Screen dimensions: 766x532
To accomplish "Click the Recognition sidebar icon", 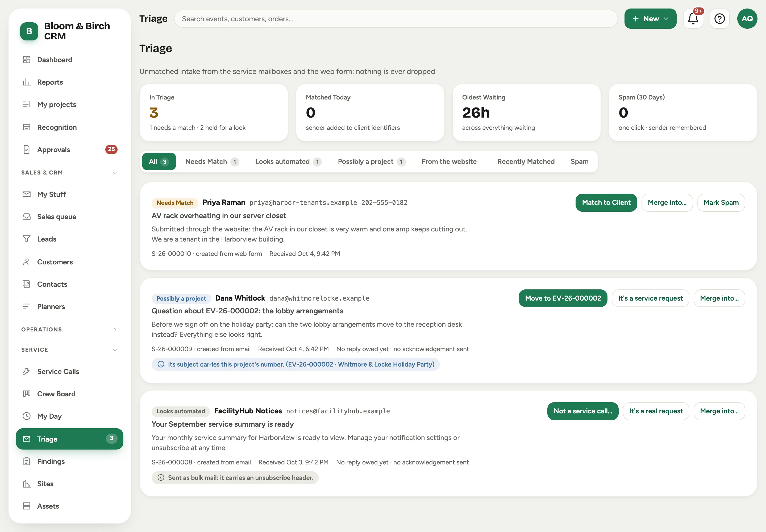I will 26,127.
